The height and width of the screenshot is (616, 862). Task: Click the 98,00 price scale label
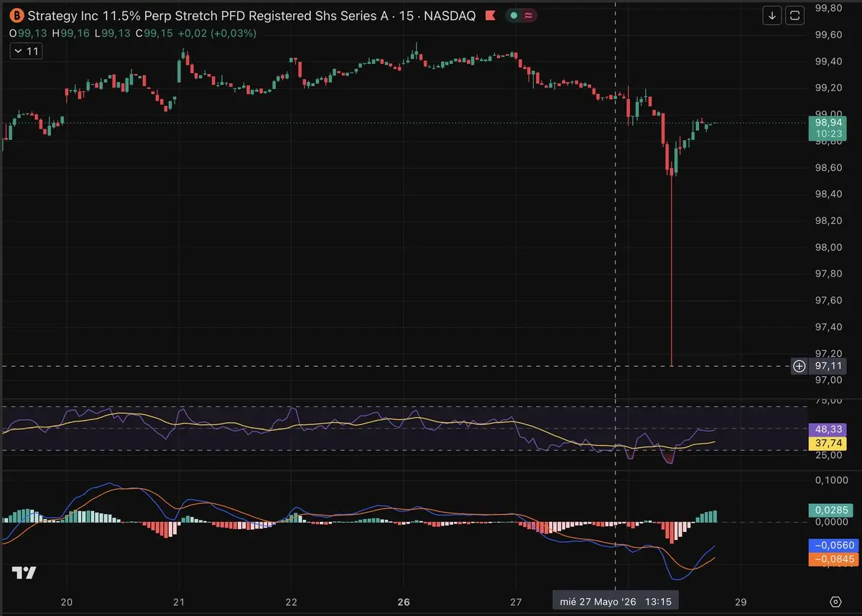click(828, 247)
